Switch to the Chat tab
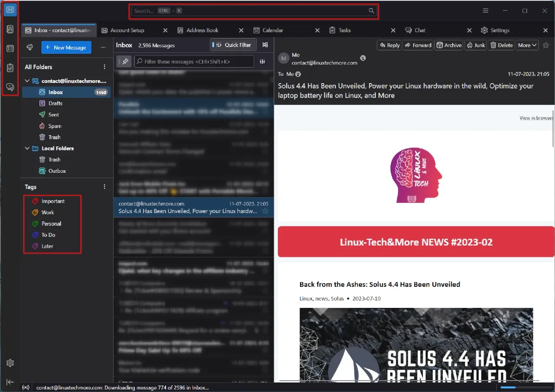 click(x=420, y=30)
